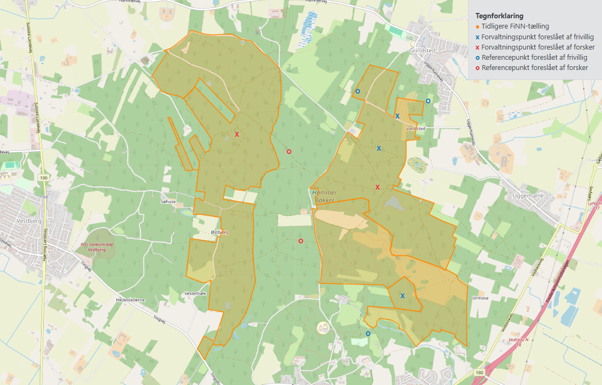The width and height of the screenshot is (602, 385).
Task: Click blue circle marker south of the eastern polygon
Action: pyautogui.click(x=368, y=334)
